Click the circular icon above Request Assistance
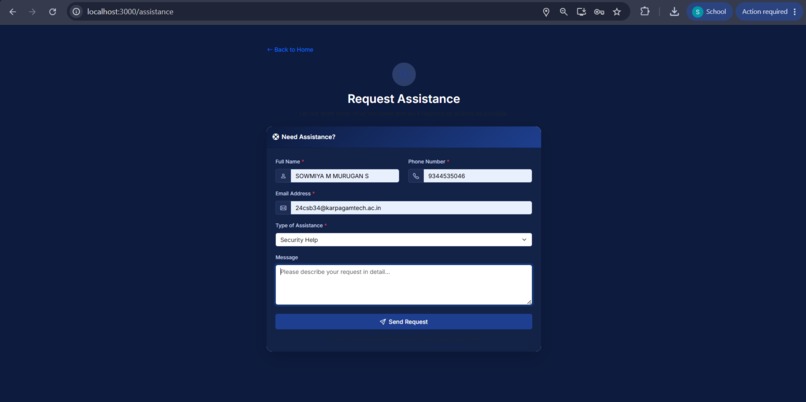 [404, 75]
